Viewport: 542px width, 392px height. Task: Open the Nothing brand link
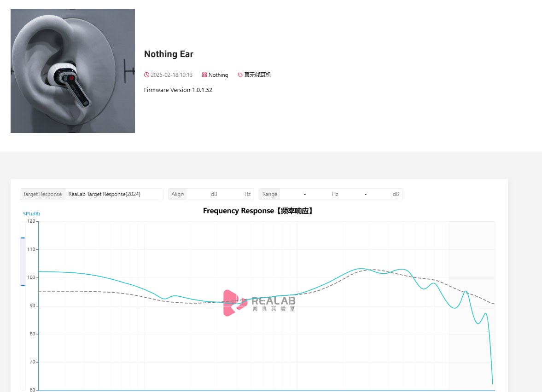click(x=218, y=75)
